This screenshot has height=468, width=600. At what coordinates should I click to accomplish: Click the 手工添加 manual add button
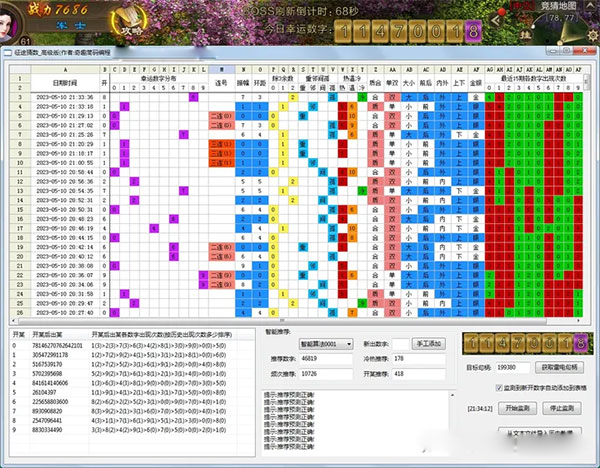(x=428, y=344)
